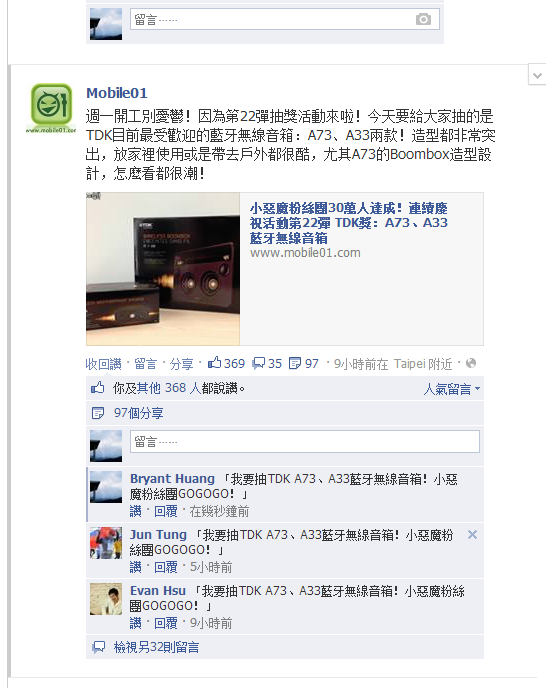Click 留言 action link under the post
The image size is (546, 688).
[145, 364]
